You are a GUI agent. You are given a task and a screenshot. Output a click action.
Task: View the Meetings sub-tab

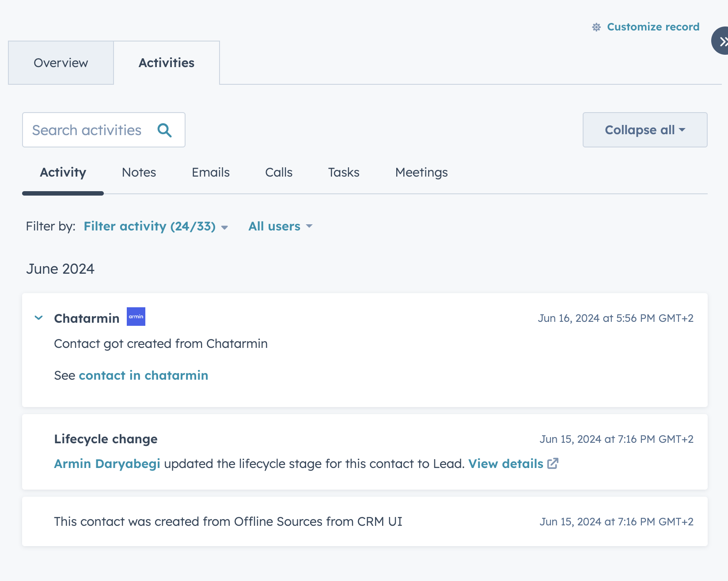(x=421, y=173)
